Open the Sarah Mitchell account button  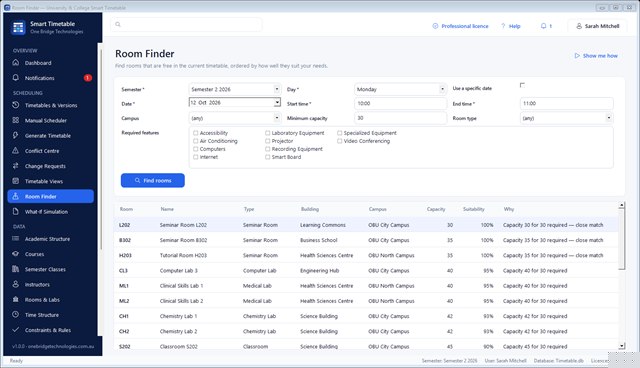tap(598, 26)
